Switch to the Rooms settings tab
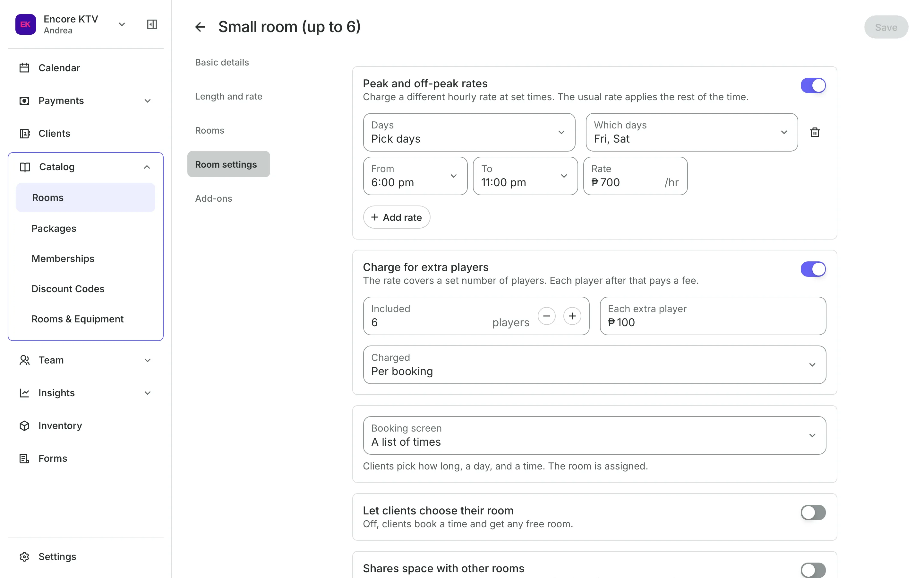The width and height of the screenshot is (924, 578). 210,130
